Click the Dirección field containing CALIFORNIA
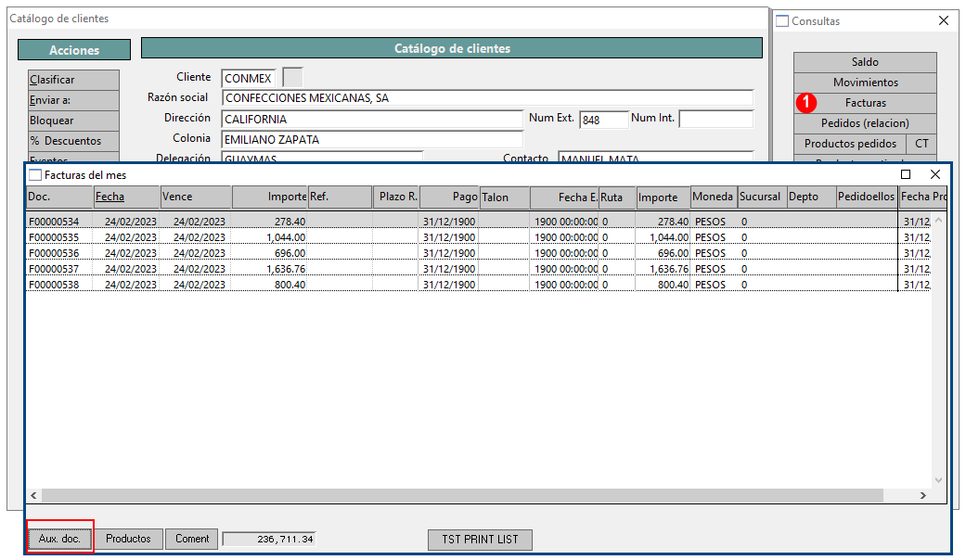Screen dimensions: 966x560 tap(372, 119)
